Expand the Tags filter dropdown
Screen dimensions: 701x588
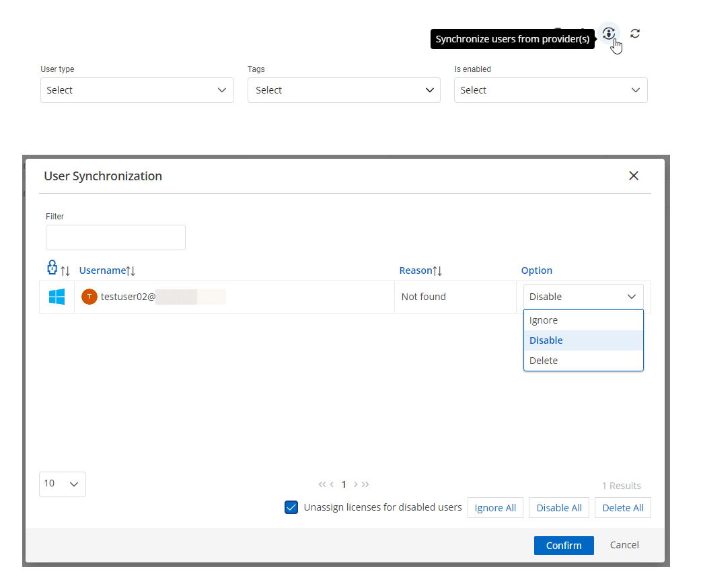click(344, 90)
